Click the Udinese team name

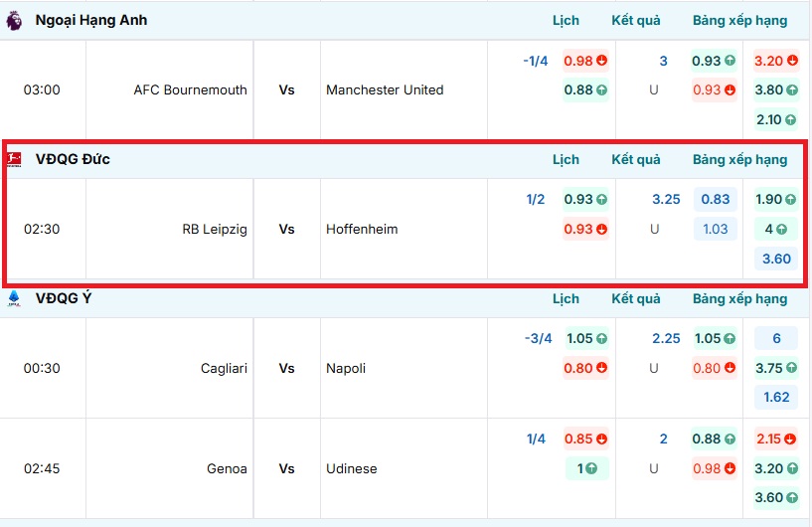pos(352,468)
